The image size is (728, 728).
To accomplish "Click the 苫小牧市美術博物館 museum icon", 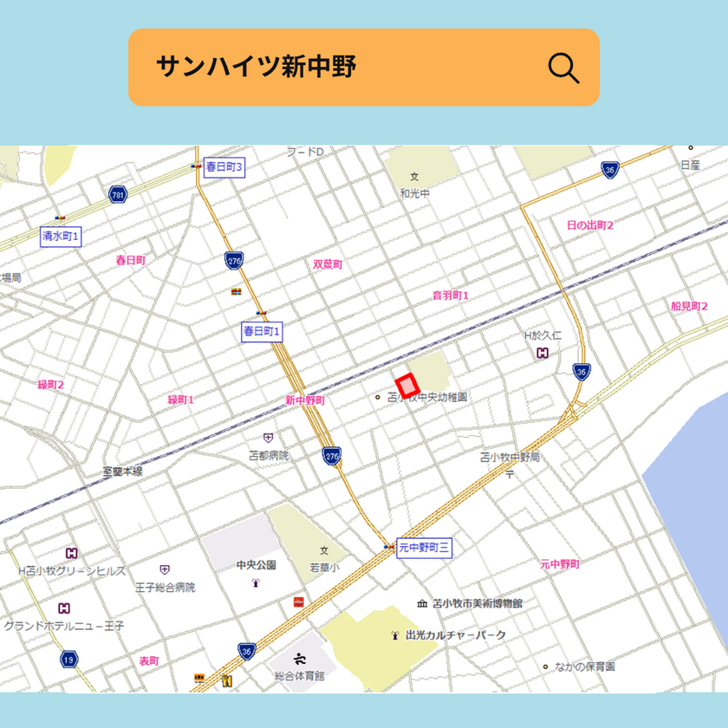I will pos(422,603).
